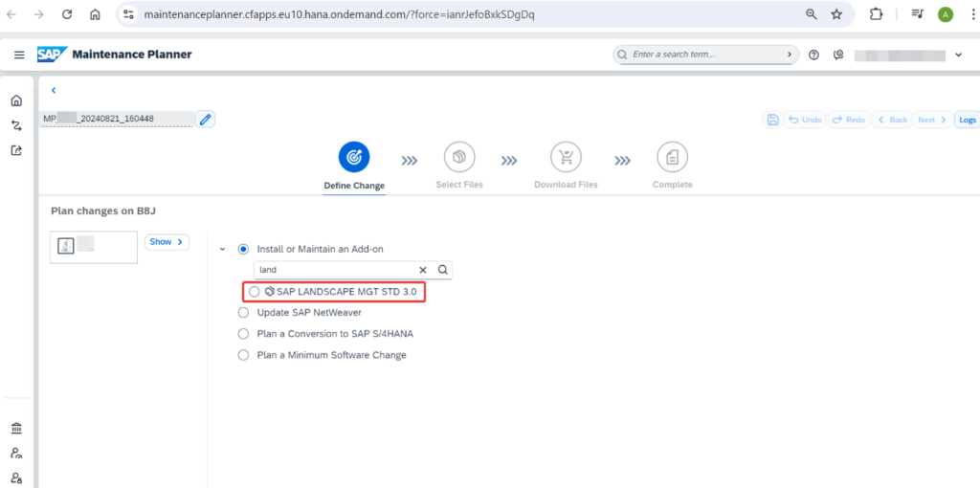The width and height of the screenshot is (980, 488).
Task: Select Plan a Conversion to SAP S/4HANA
Action: (x=243, y=334)
